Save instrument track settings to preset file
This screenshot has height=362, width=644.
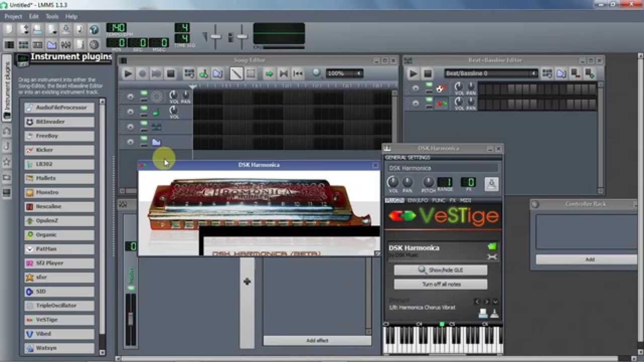[x=492, y=184]
